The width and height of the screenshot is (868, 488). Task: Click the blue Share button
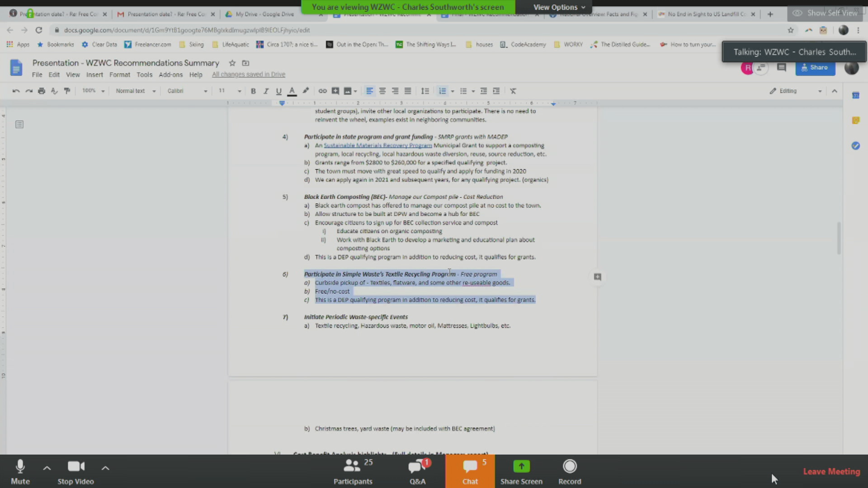coord(815,67)
